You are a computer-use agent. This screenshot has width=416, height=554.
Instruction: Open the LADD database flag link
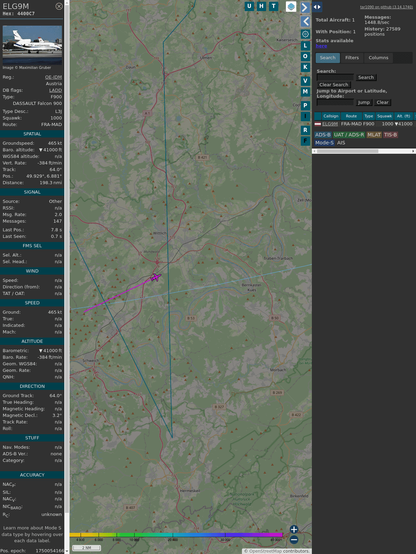[x=55, y=90]
